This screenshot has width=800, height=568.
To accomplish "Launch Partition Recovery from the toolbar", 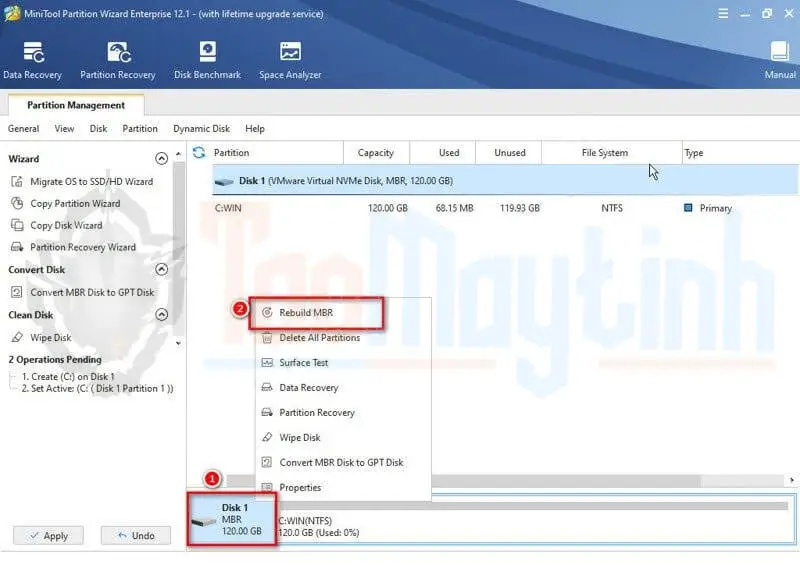I will pos(118,60).
